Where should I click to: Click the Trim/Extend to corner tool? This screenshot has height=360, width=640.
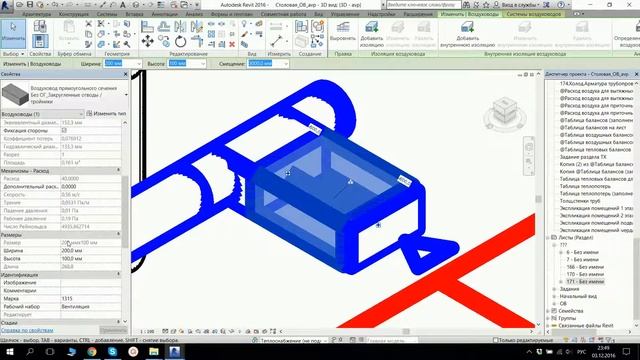[x=197, y=41]
